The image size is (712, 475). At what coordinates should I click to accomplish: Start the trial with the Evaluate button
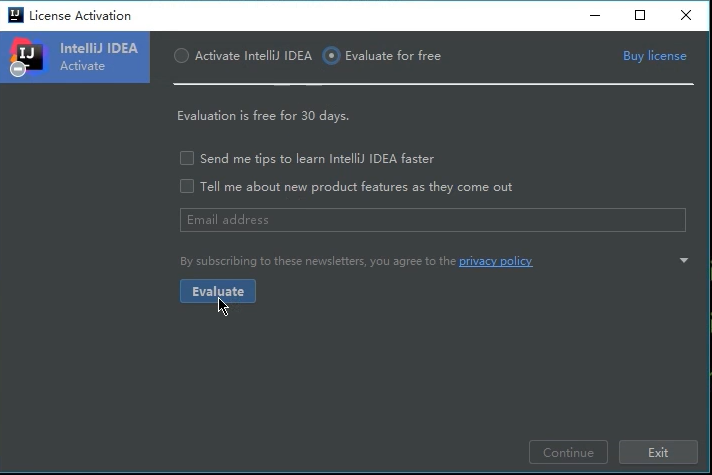(x=218, y=291)
